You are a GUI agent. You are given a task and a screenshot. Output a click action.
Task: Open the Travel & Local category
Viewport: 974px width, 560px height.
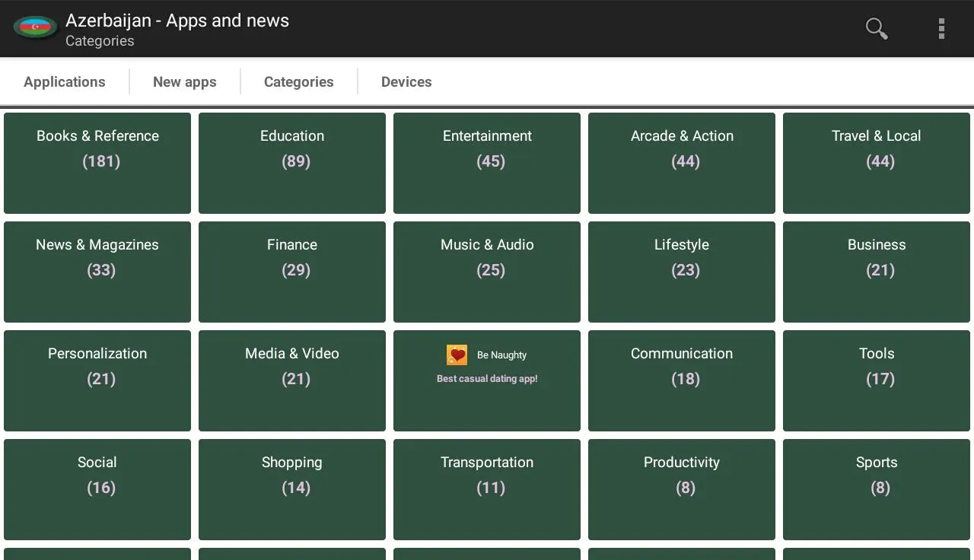tap(877, 163)
